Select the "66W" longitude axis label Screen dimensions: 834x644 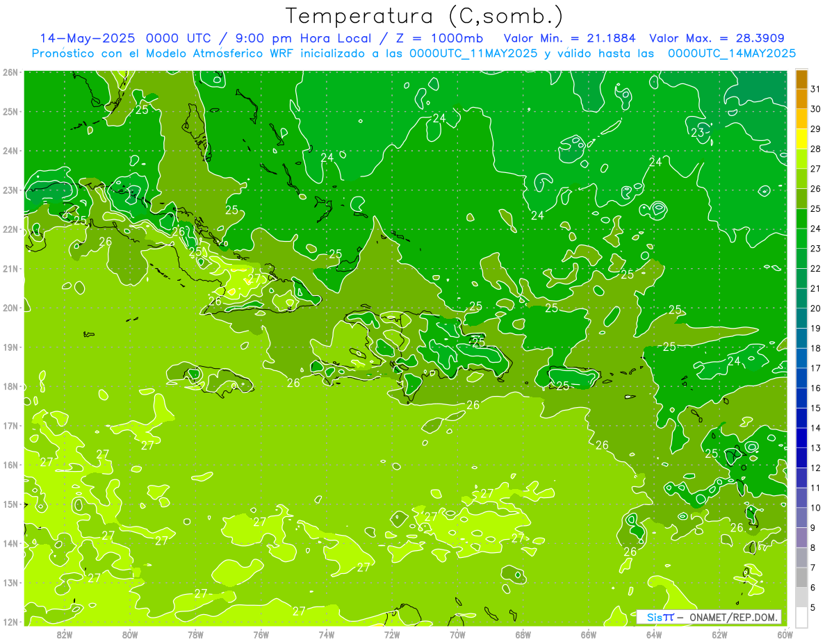pos(589,634)
